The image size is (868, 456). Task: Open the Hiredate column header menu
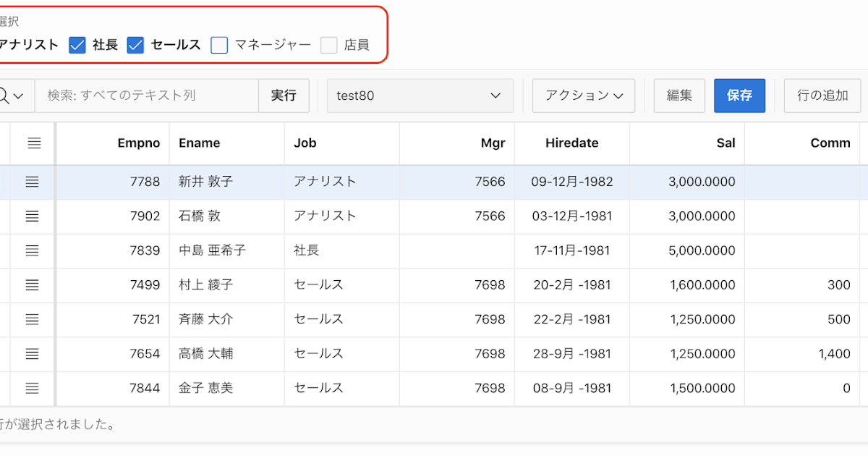572,143
